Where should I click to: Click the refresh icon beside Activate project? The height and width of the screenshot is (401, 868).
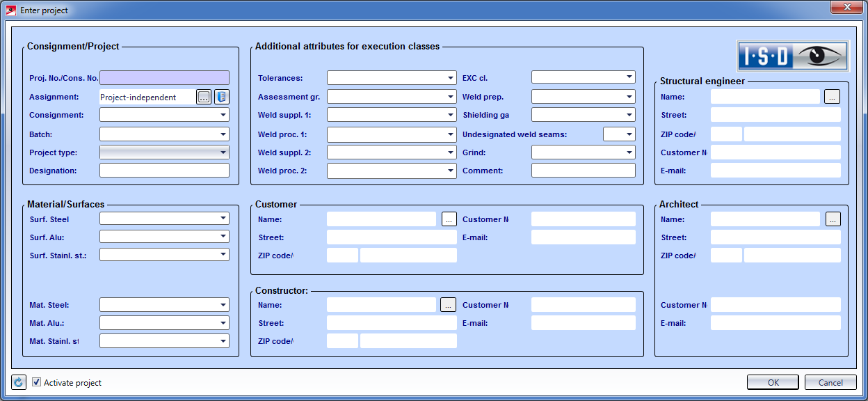coord(19,382)
